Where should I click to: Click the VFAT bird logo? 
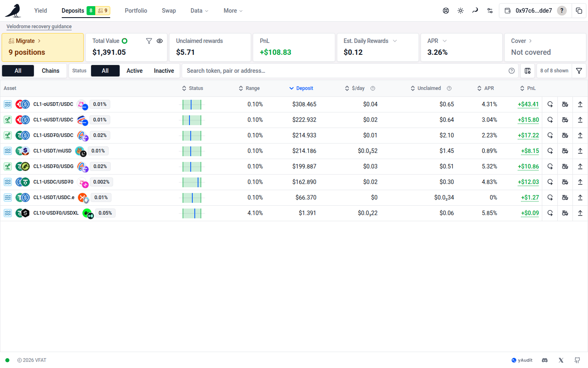click(x=13, y=11)
